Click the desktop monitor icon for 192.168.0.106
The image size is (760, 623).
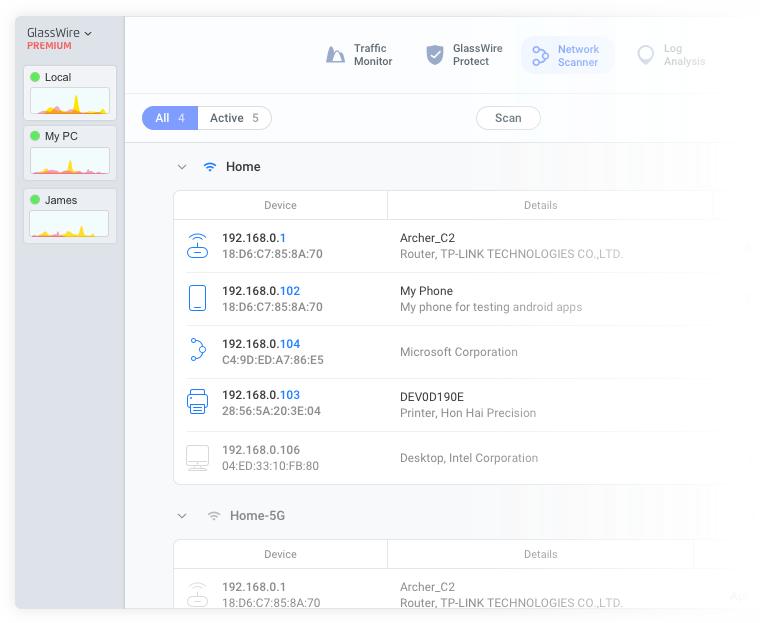click(x=198, y=458)
